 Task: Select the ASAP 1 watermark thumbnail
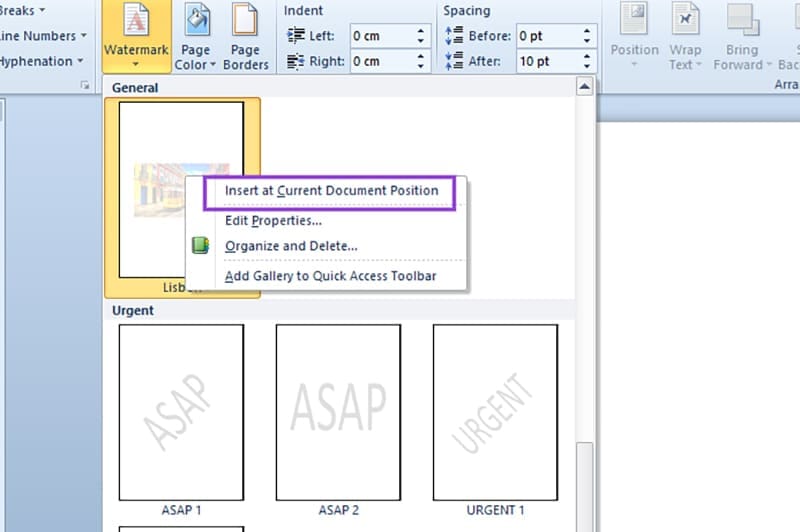[x=181, y=412]
